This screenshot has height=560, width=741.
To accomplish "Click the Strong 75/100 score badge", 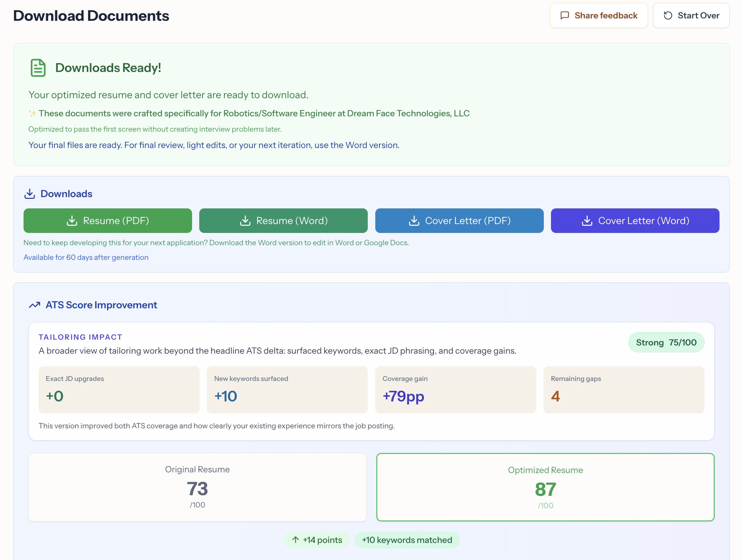I will tap(666, 342).
